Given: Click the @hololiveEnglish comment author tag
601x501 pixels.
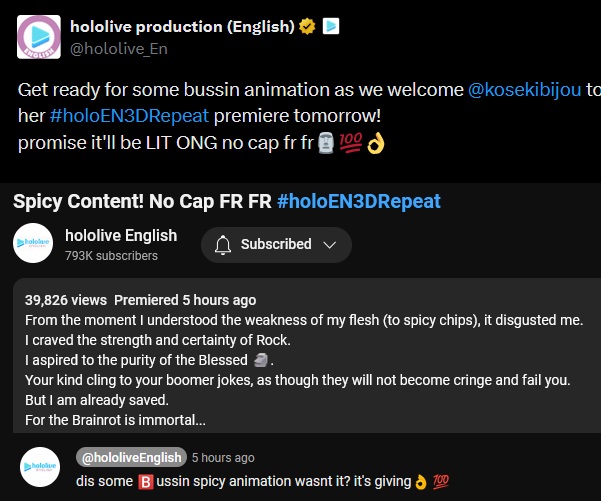Looking at the screenshot, I should [x=131, y=457].
